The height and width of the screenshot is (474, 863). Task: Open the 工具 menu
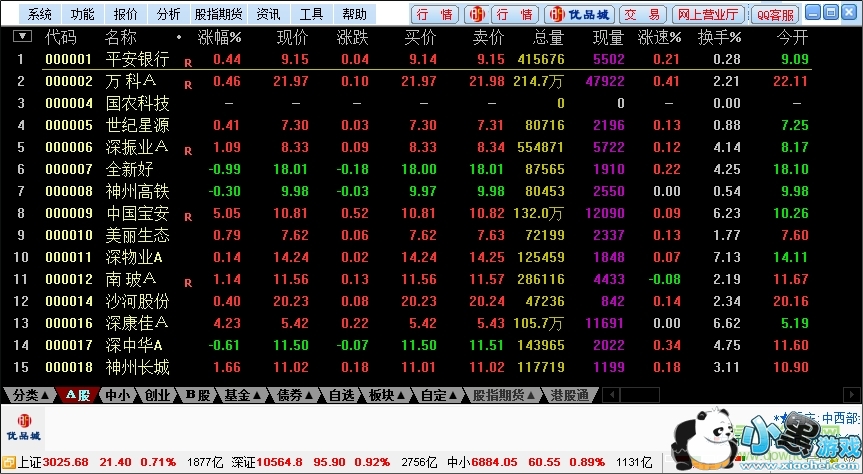point(311,14)
